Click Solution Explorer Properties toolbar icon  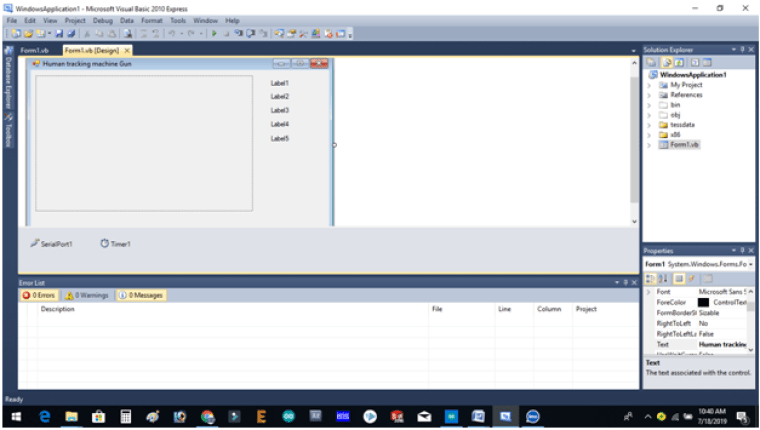tap(651, 63)
